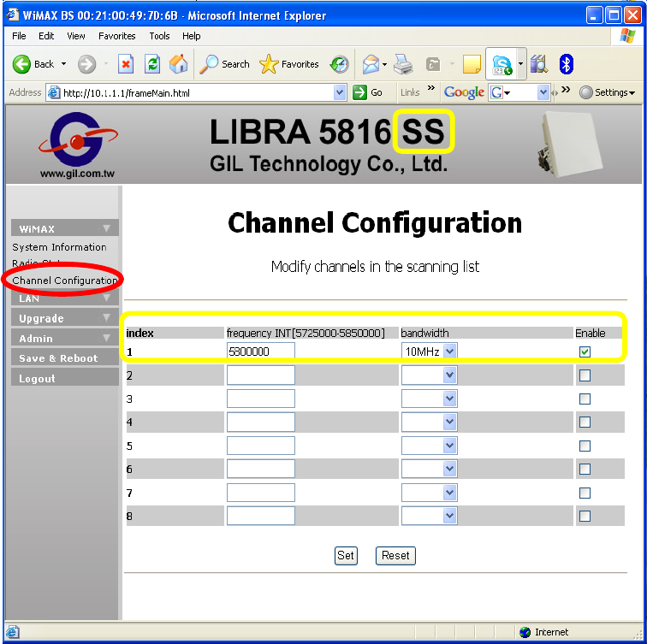The height and width of the screenshot is (644, 647).
Task: Open bandwidth dropdown for index 6
Action: point(429,469)
